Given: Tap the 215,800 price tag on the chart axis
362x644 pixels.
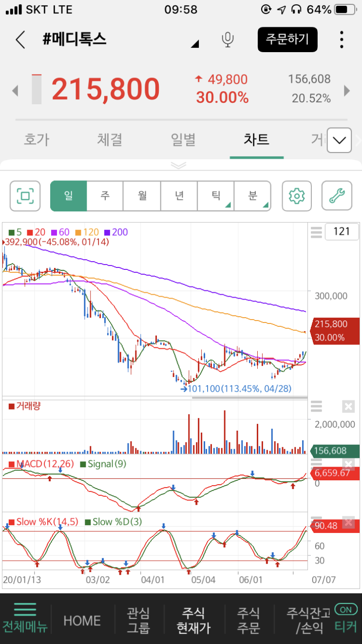Looking at the screenshot, I should tap(334, 331).
